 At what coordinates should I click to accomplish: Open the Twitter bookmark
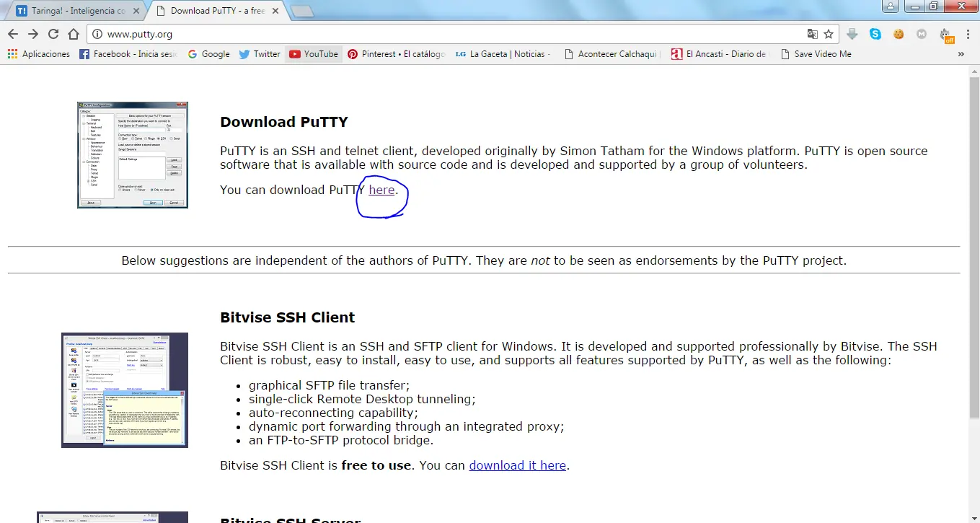click(260, 54)
